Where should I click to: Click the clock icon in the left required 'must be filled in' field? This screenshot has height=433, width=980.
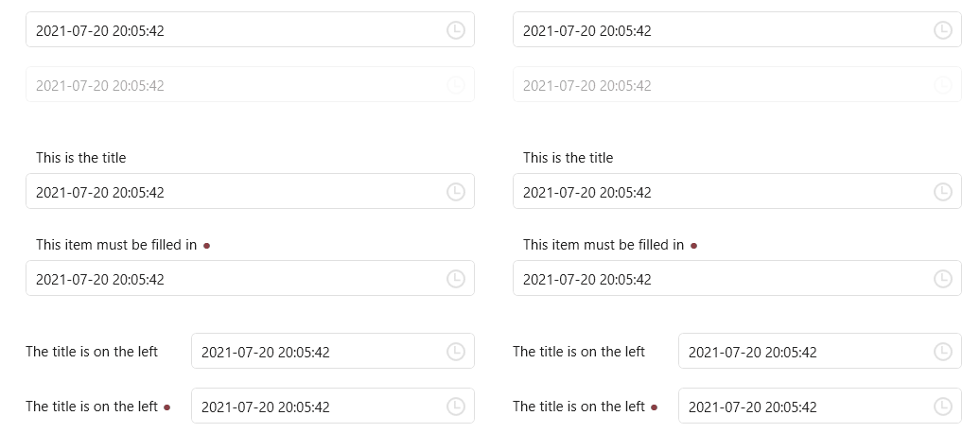pos(456,279)
